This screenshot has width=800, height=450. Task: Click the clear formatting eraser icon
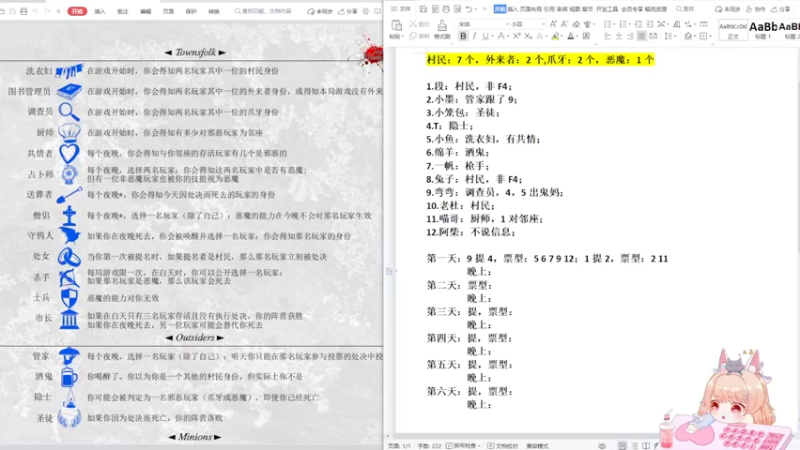(x=576, y=24)
